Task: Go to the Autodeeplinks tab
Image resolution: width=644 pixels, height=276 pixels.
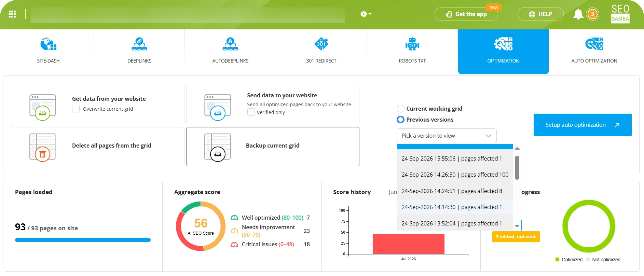Action: (x=230, y=51)
